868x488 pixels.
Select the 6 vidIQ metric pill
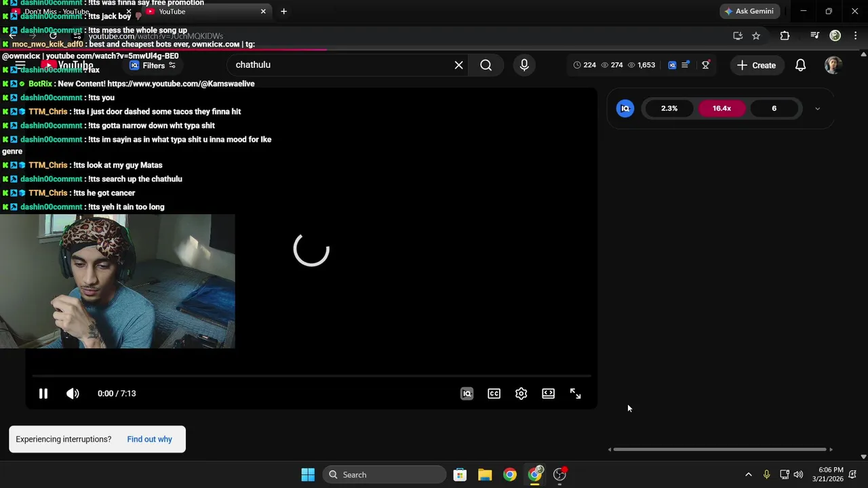[774, 108]
